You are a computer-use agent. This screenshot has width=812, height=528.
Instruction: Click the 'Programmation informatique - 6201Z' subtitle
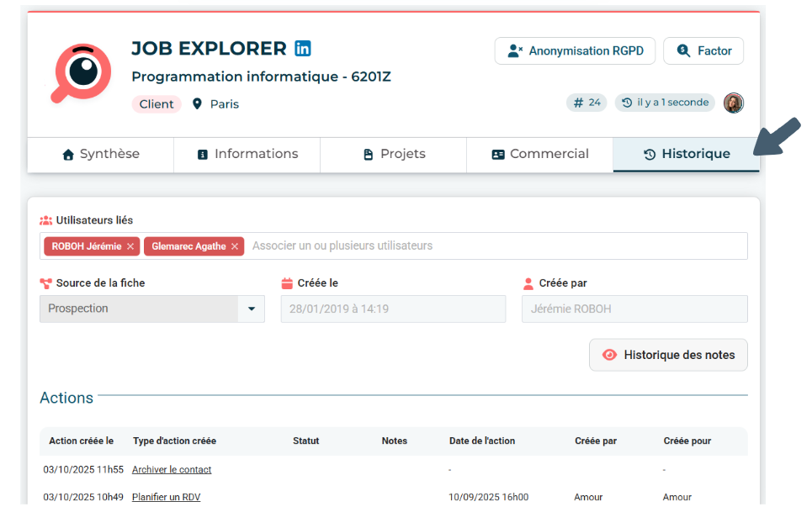[x=261, y=77]
